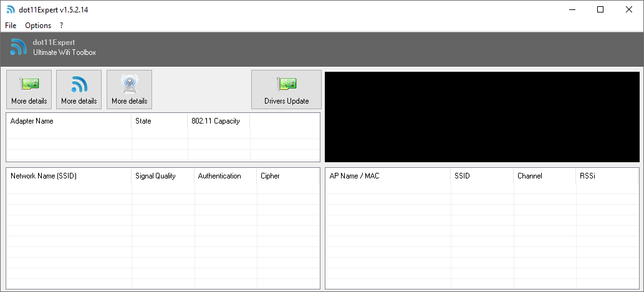
Task: Minimize the dot11Expert window
Action: (572, 10)
